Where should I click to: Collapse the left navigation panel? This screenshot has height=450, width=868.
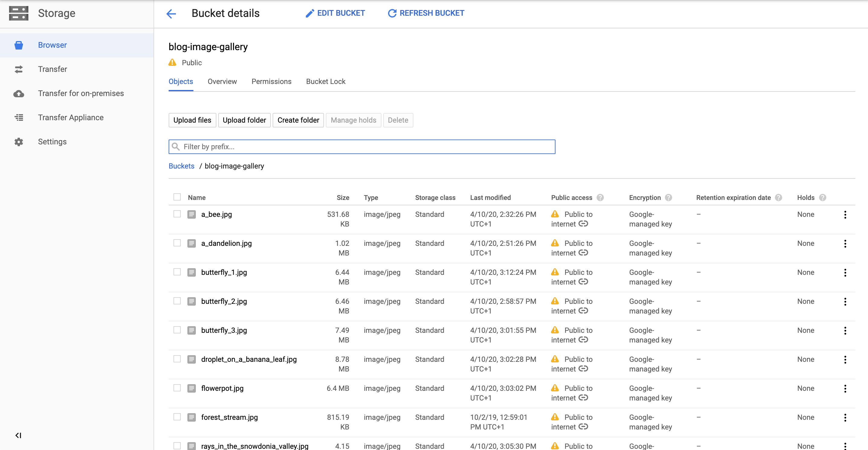pyautogui.click(x=18, y=435)
